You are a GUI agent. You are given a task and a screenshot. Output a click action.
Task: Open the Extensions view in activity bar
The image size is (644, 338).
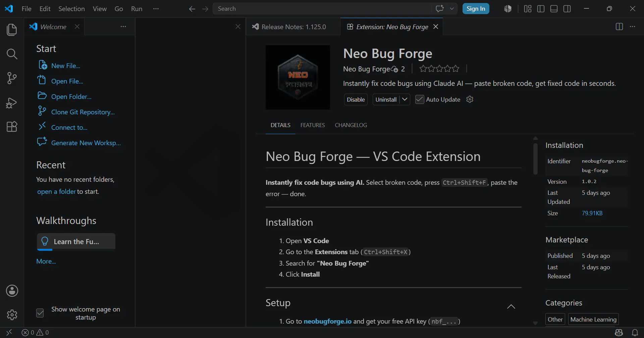coord(12,127)
